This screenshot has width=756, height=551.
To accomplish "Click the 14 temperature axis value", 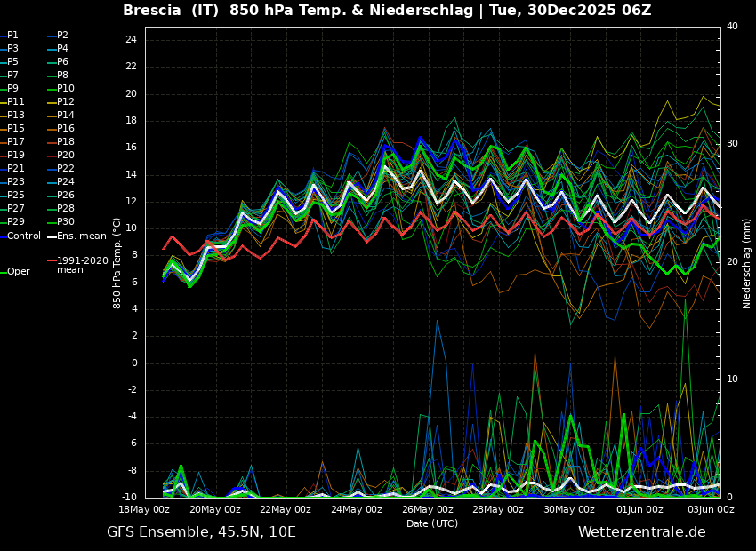I will pyautogui.click(x=131, y=174).
